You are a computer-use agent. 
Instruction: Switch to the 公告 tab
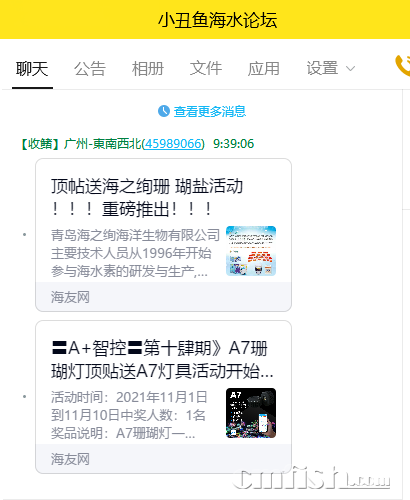pos(90,69)
